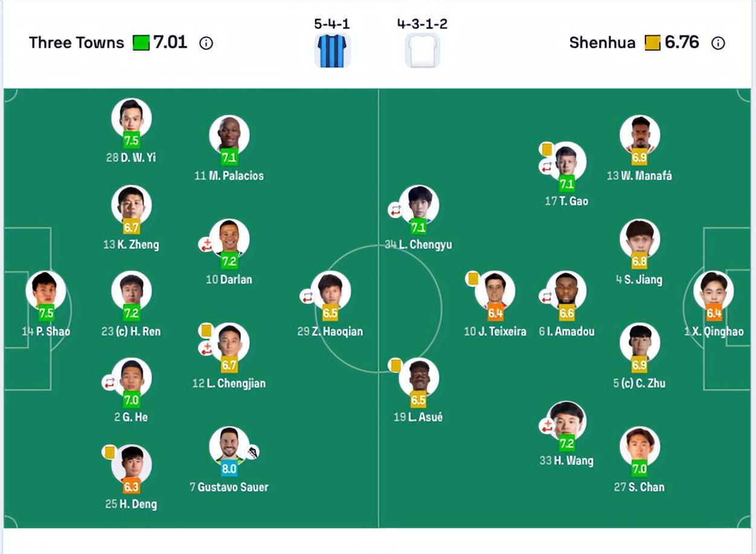Click the substitution icon on L. Chengyu

coord(395,211)
